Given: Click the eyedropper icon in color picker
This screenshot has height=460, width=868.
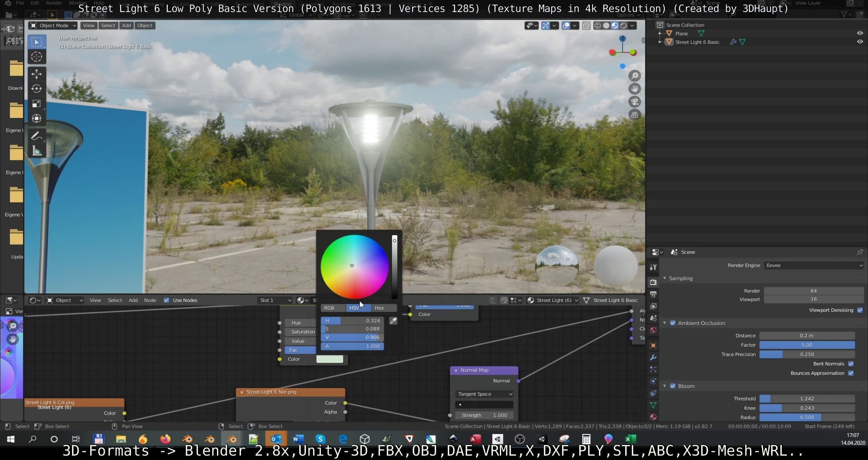Looking at the screenshot, I should (393, 321).
